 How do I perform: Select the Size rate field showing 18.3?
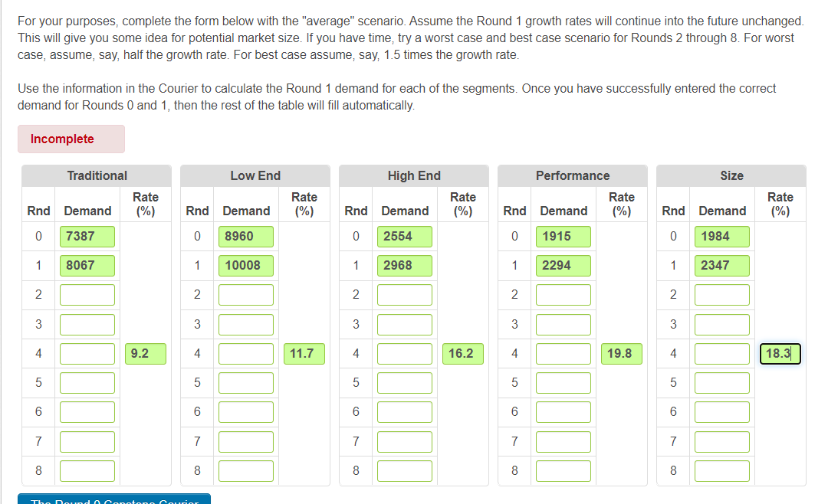[780, 353]
